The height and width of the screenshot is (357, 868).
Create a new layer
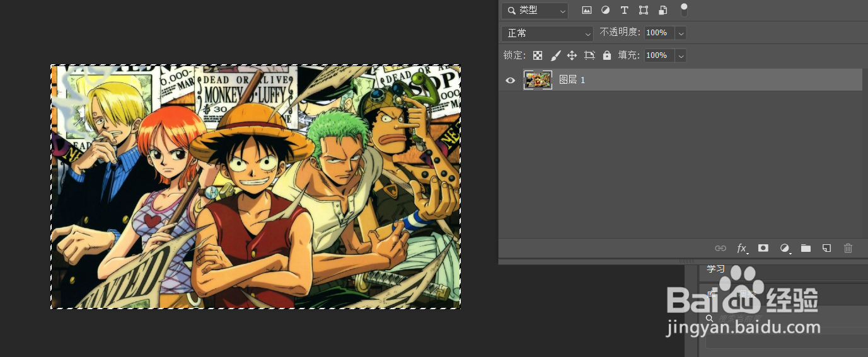(827, 248)
